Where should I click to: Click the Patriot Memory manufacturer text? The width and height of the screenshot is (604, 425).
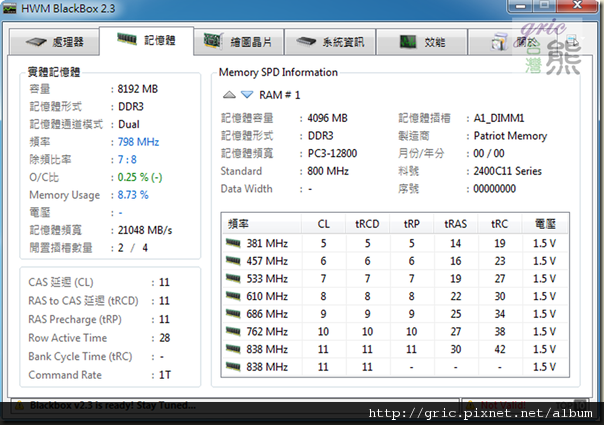pos(510,136)
